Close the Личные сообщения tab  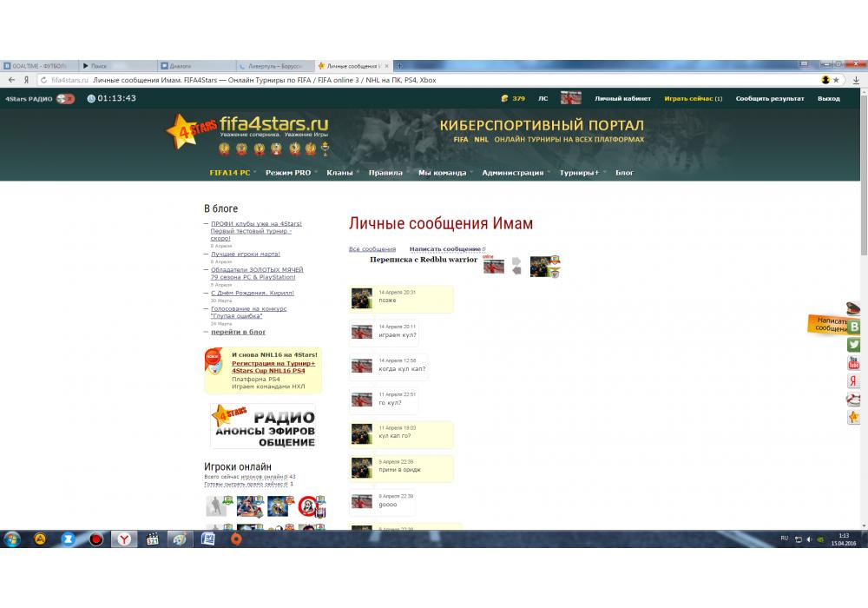(x=386, y=66)
